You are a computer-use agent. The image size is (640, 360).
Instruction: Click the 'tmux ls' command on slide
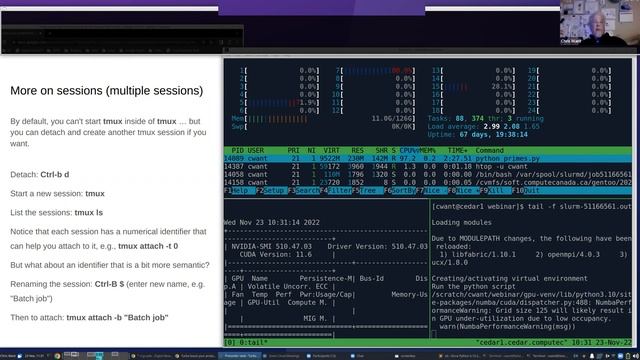click(x=89, y=213)
